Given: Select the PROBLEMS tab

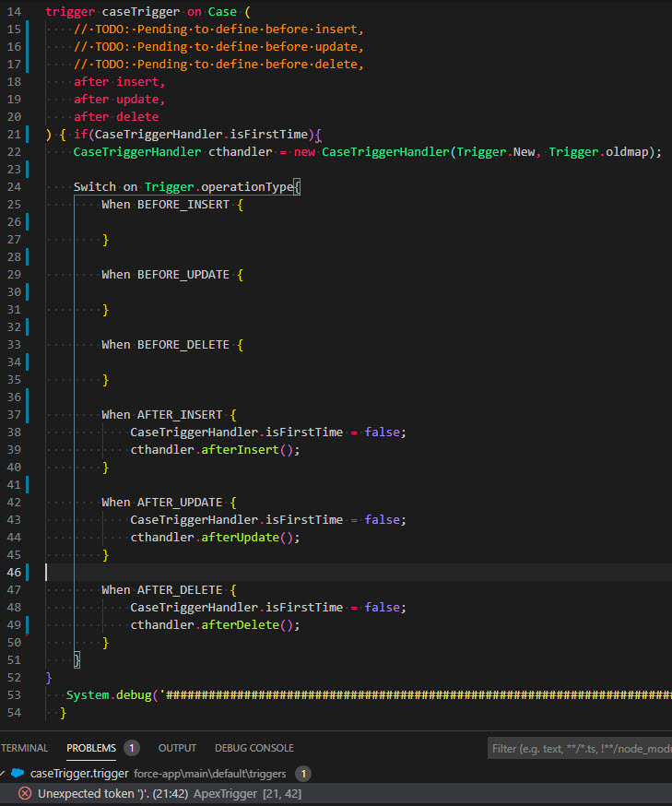Looking at the screenshot, I should pos(91,748).
